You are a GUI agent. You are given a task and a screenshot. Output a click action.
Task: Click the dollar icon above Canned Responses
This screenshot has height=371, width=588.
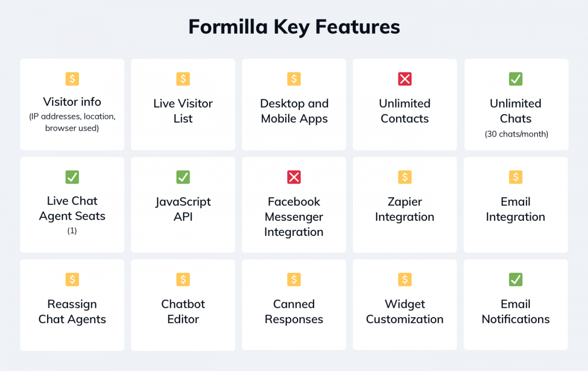[294, 279]
